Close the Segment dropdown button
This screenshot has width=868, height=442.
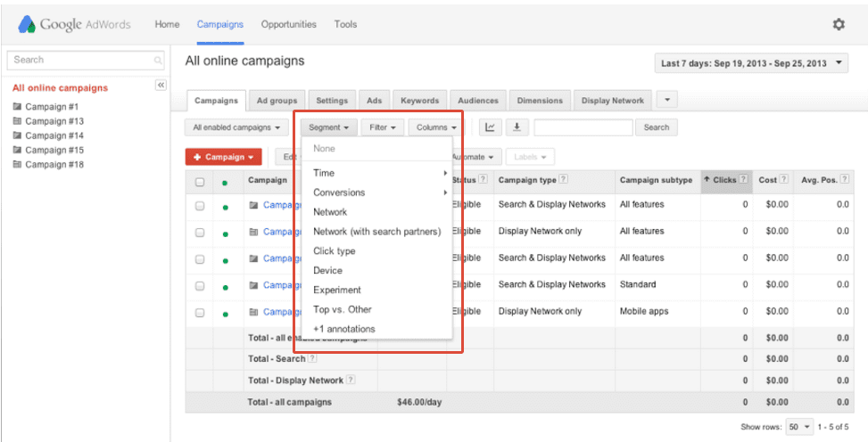pos(329,127)
